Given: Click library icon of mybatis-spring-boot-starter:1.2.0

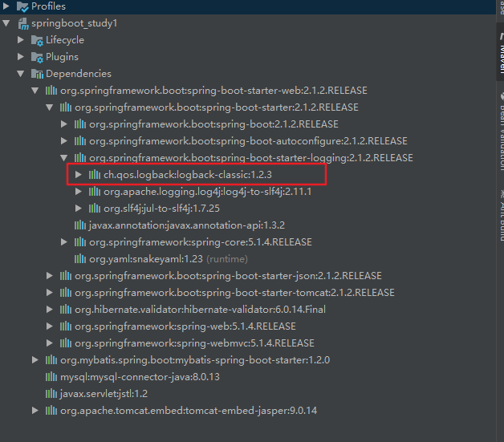Looking at the screenshot, I should click(51, 360).
